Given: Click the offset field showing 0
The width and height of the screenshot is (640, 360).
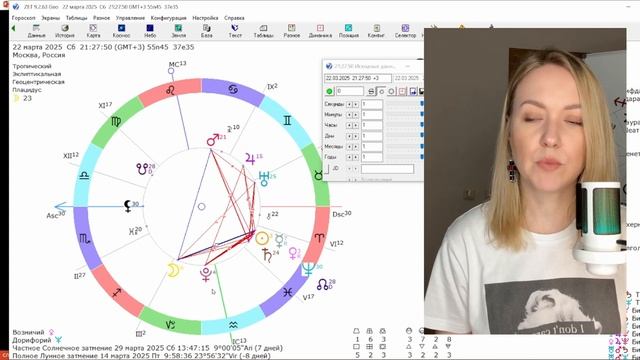Looking at the screenshot, I should (x=350, y=91).
